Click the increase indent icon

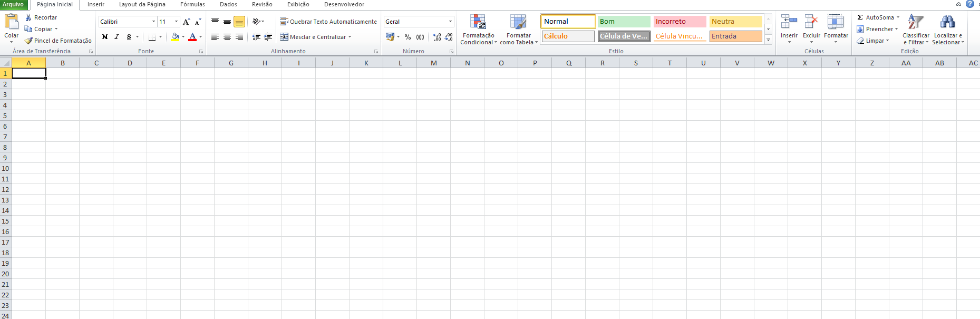click(x=268, y=37)
